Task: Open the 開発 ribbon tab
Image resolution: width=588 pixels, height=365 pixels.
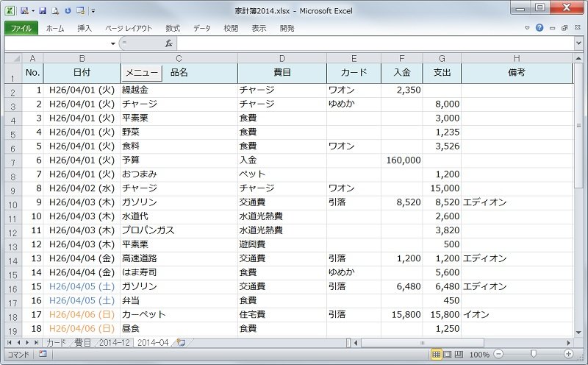Action: [287, 28]
